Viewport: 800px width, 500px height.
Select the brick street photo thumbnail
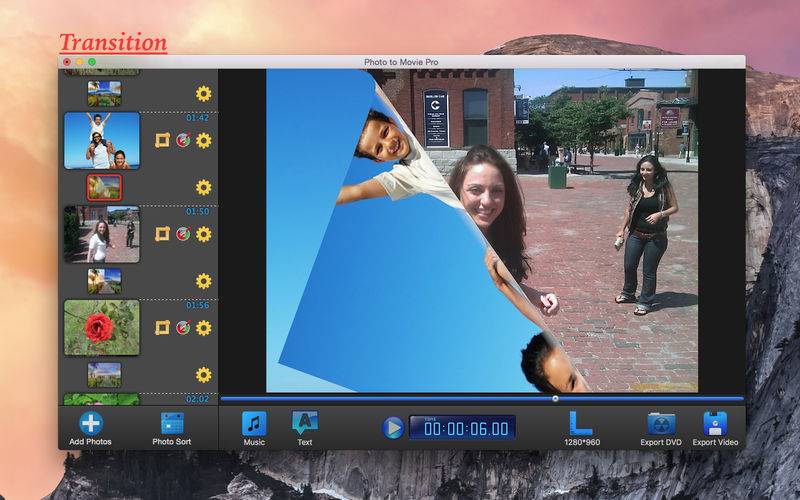pyautogui.click(x=102, y=234)
